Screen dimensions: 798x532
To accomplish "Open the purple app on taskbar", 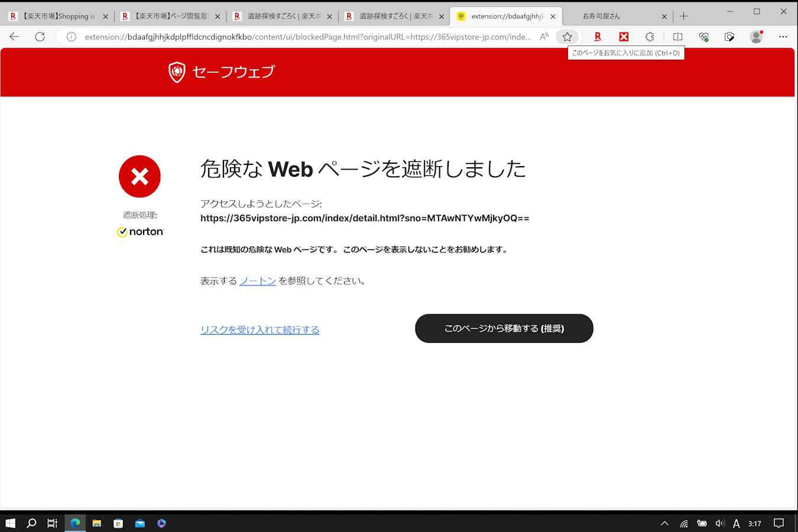I will 161,523.
